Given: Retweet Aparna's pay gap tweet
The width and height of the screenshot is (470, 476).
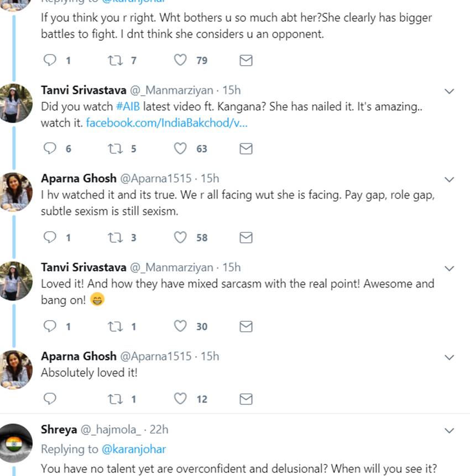Looking at the screenshot, I should click(116, 237).
